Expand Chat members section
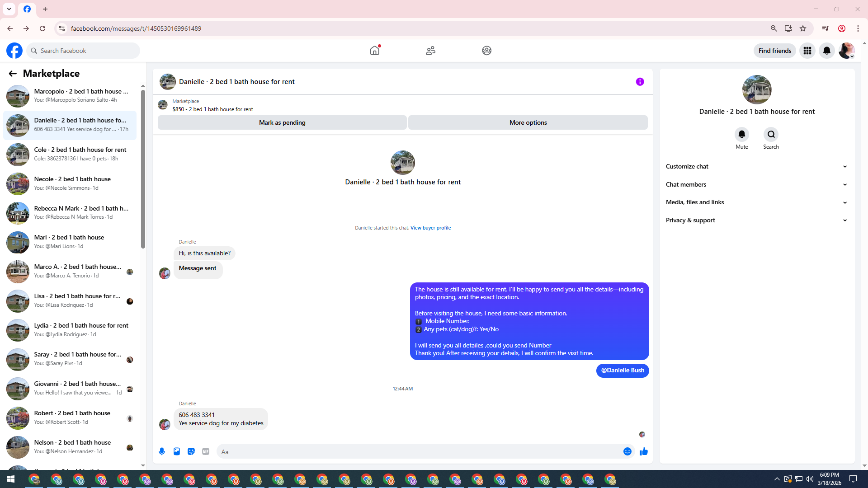 (756, 184)
